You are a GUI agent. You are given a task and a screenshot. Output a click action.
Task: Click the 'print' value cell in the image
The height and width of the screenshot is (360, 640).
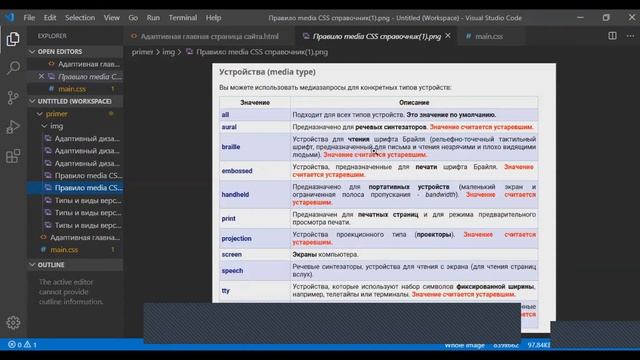(255, 218)
